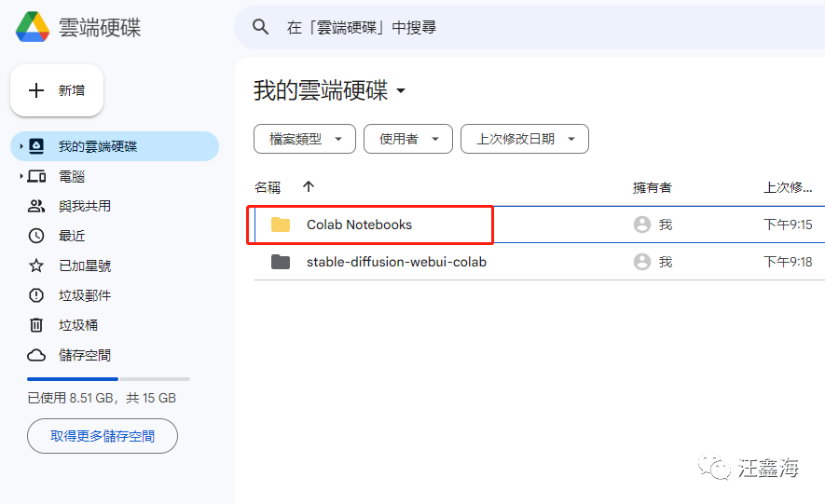Open 垃圾桶 in the sidebar
Screen dimensions: 825x504
pos(78,325)
